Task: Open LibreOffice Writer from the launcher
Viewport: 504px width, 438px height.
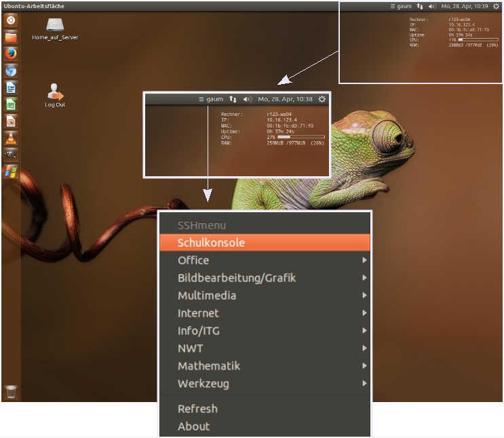Action: point(11,88)
